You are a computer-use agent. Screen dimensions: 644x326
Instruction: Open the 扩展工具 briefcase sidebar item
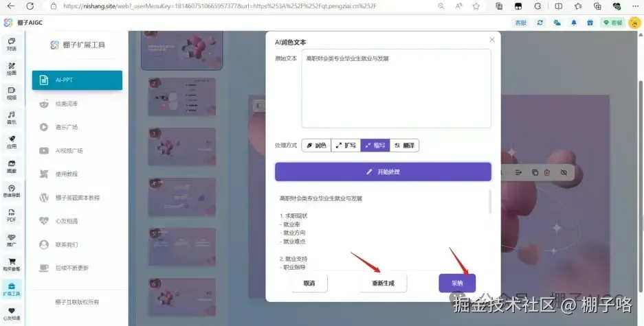coord(12,289)
